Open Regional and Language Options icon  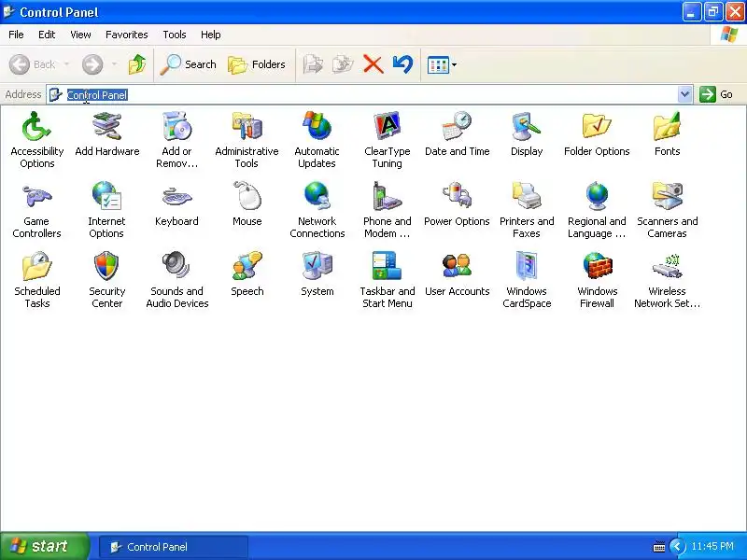(x=597, y=196)
